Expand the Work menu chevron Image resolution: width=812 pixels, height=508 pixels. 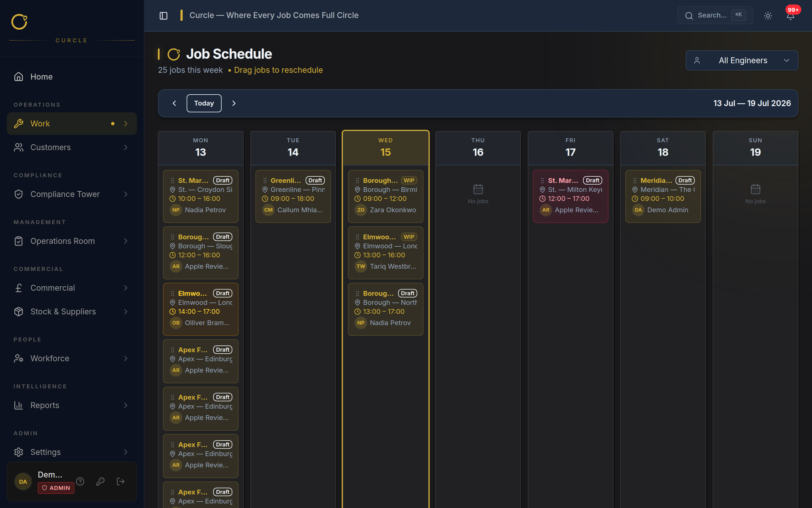pos(125,124)
